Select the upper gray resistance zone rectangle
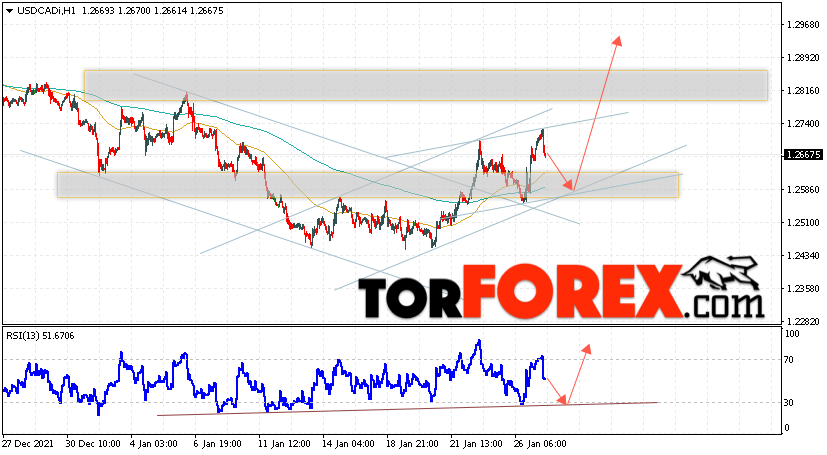 (x=426, y=85)
